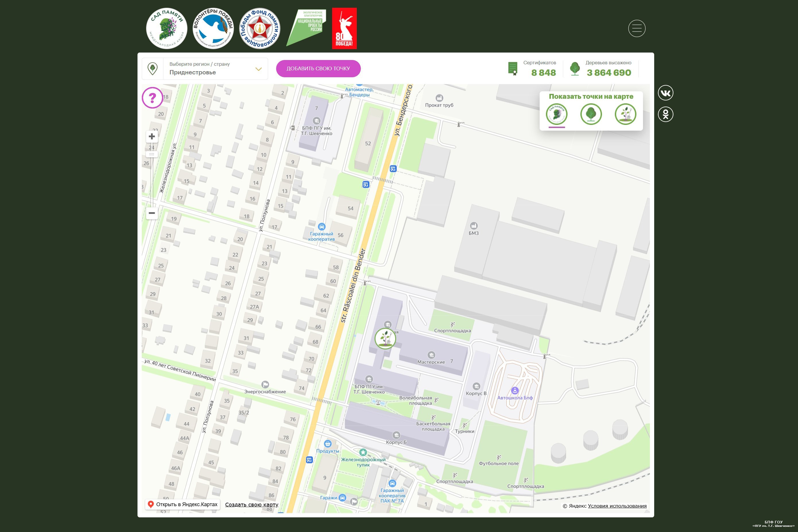The width and height of the screenshot is (798, 532).
Task: Click the 8 848 certificates counter
Action: coord(543,73)
